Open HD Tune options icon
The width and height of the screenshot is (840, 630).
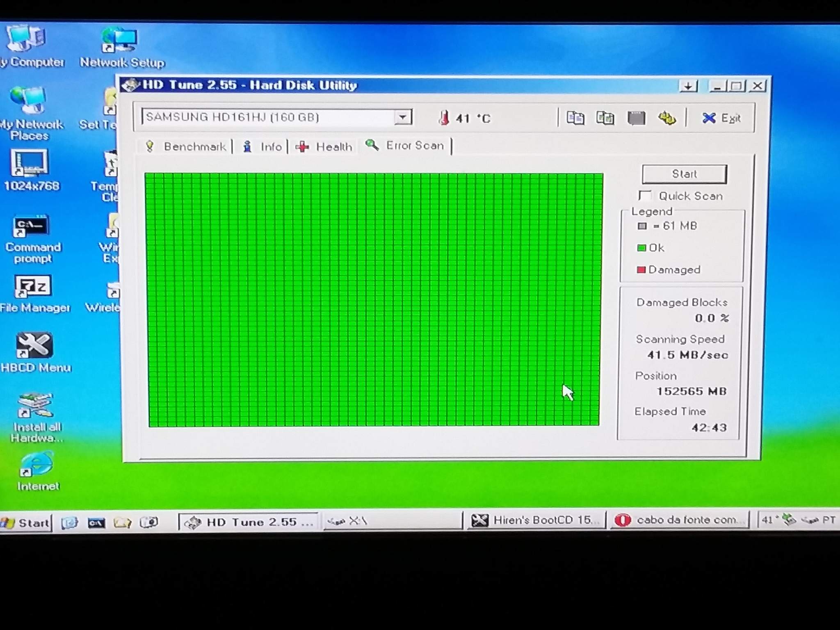pos(667,118)
